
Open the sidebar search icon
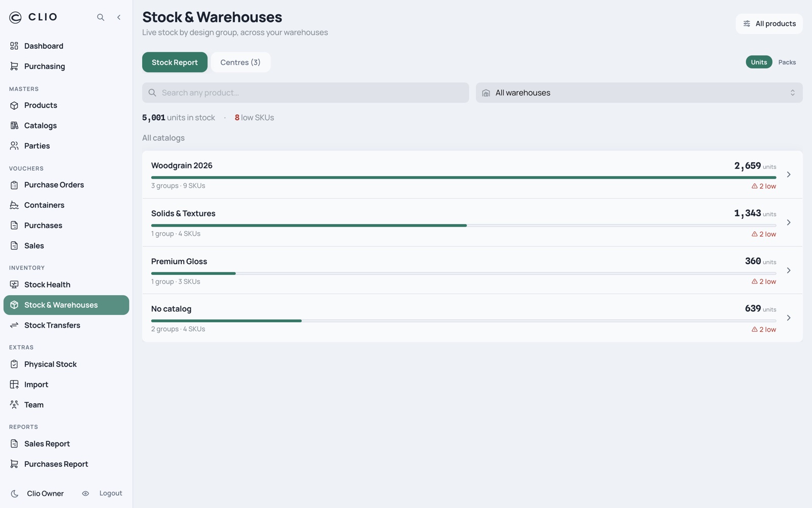(100, 17)
